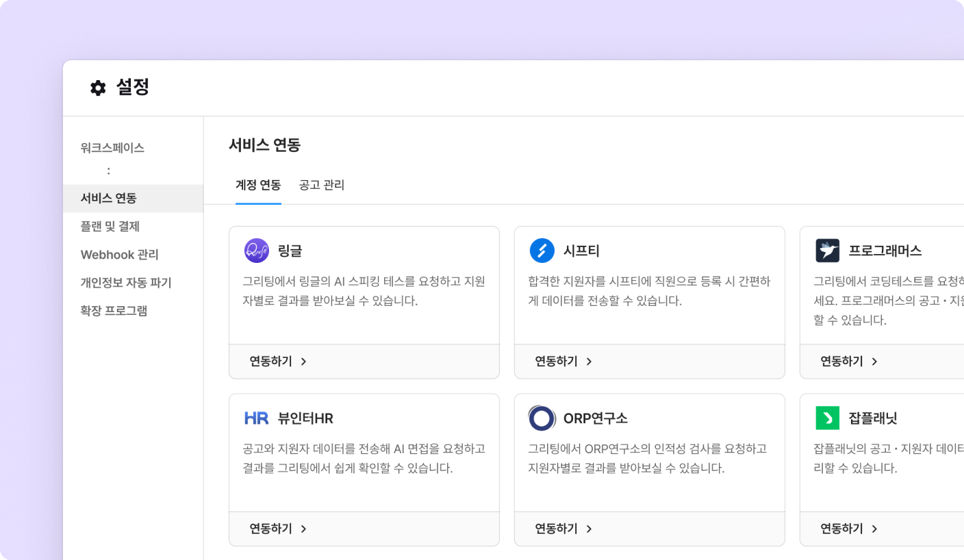Click 연동하기 button on 링글 card

pos(278,361)
